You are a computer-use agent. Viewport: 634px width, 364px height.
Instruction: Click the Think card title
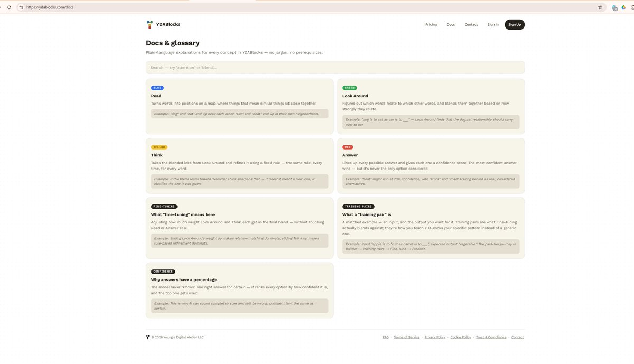[157, 155]
